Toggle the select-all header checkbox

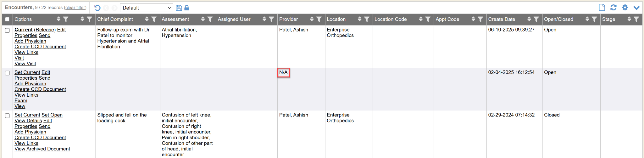click(7, 19)
